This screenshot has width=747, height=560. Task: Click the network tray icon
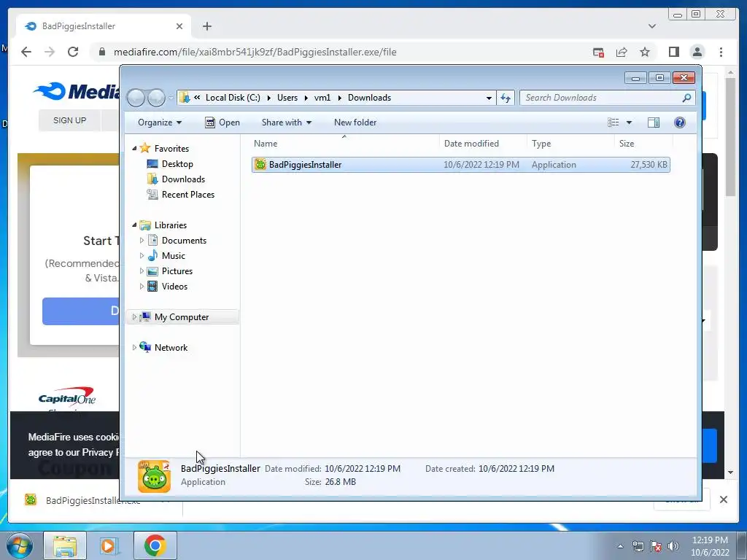click(638, 546)
